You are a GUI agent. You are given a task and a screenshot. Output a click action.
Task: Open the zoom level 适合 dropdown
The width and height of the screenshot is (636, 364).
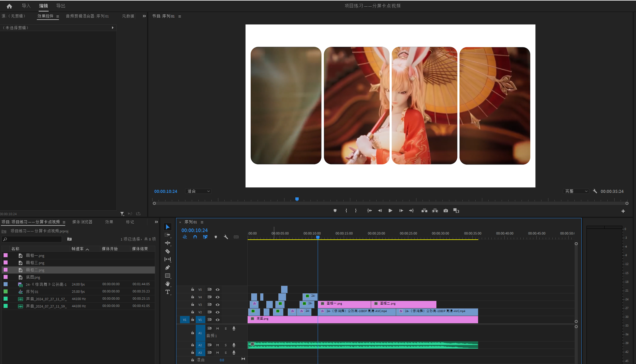coord(198,191)
